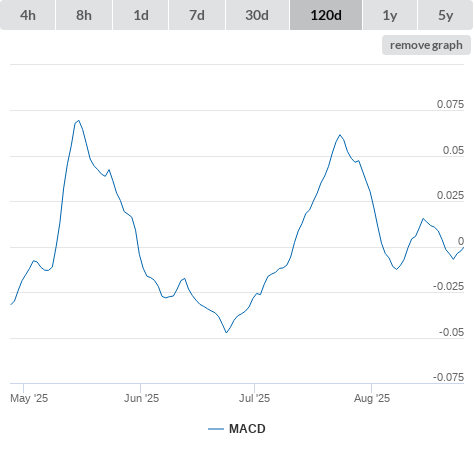The image size is (474, 455).
Task: Click the late-June MACD lowest trough
Action: tap(226, 332)
